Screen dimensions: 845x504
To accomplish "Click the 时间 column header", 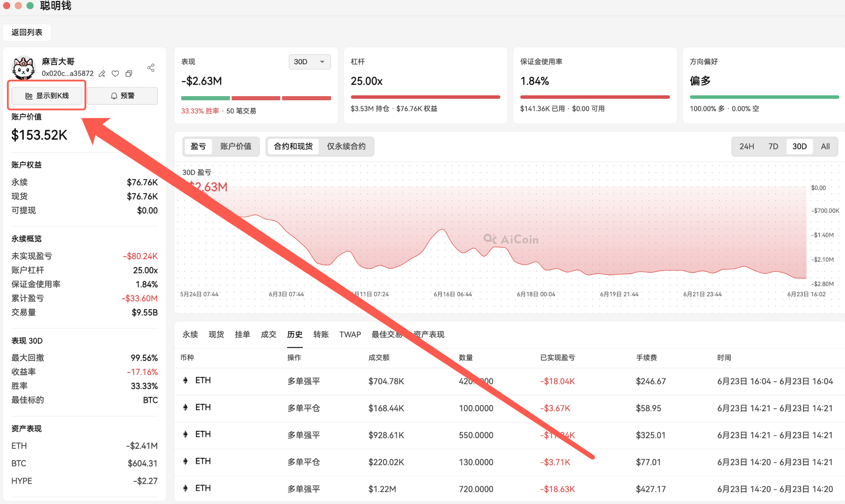I will 724,358.
